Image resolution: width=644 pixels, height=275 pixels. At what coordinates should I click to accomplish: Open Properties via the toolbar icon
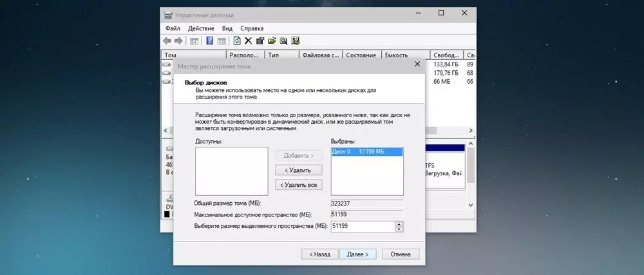click(x=260, y=41)
